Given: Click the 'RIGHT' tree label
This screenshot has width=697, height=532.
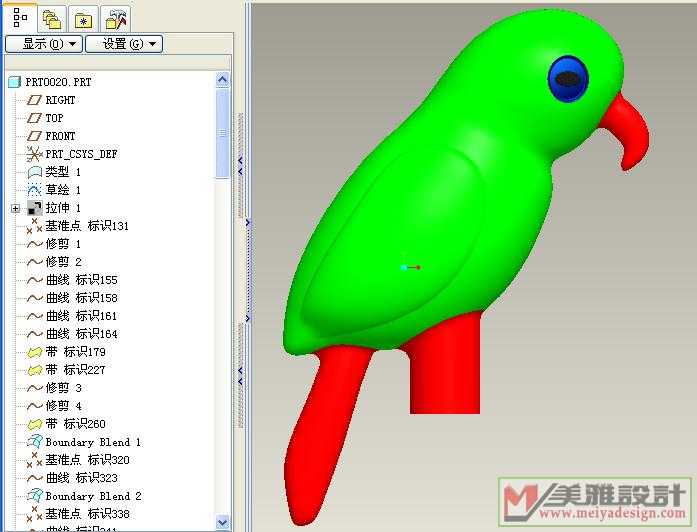Looking at the screenshot, I should [x=60, y=100].
